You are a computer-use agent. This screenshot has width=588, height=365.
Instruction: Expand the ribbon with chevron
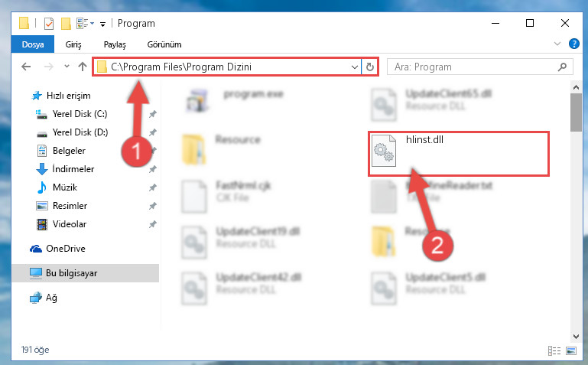[557, 44]
